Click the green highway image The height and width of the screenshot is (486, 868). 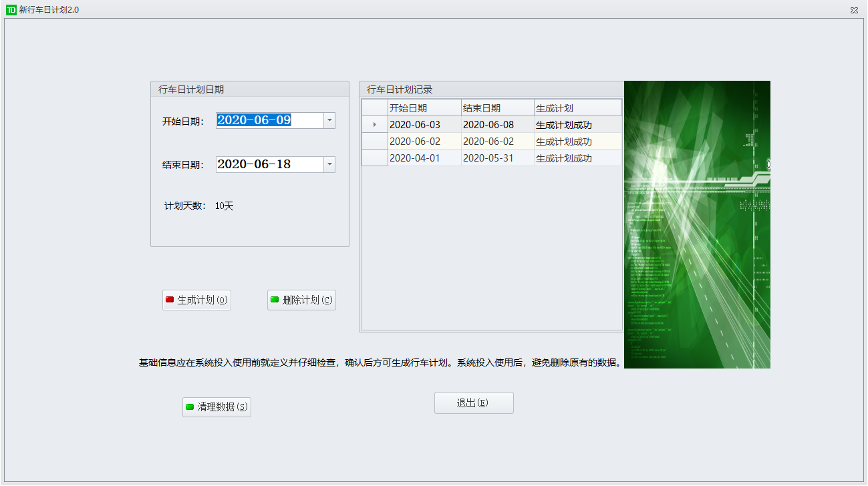[697, 224]
